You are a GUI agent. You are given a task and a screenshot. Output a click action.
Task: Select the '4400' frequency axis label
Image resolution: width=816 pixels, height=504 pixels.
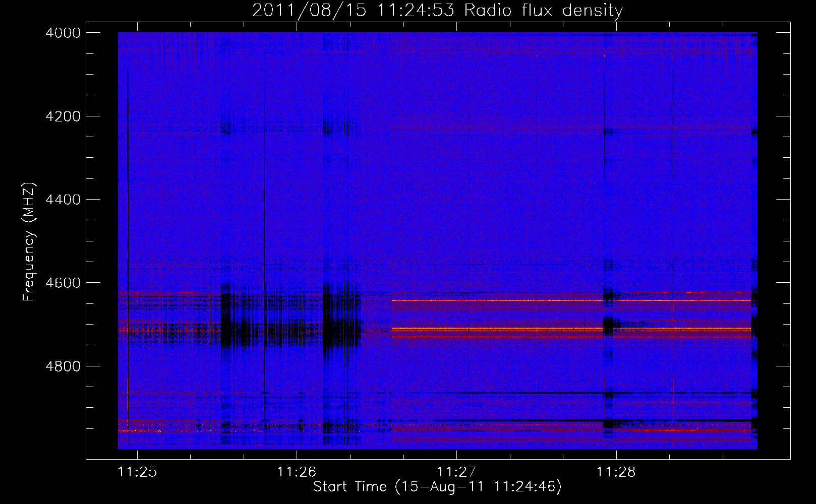pos(63,200)
